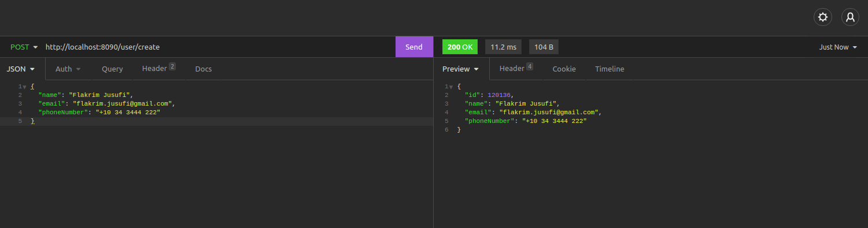
Task: Open the Timeline tab
Action: [610, 69]
